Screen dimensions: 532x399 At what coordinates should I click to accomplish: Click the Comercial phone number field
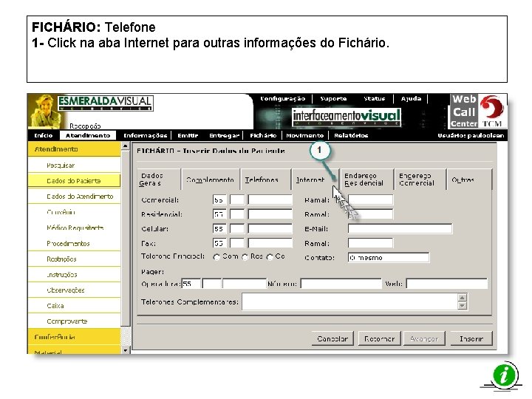[x=270, y=199]
